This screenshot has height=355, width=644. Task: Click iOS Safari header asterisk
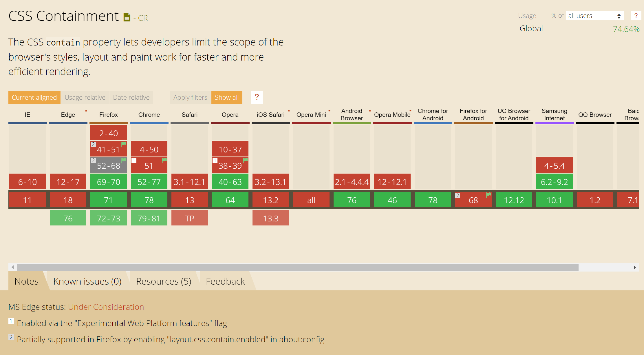289,111
